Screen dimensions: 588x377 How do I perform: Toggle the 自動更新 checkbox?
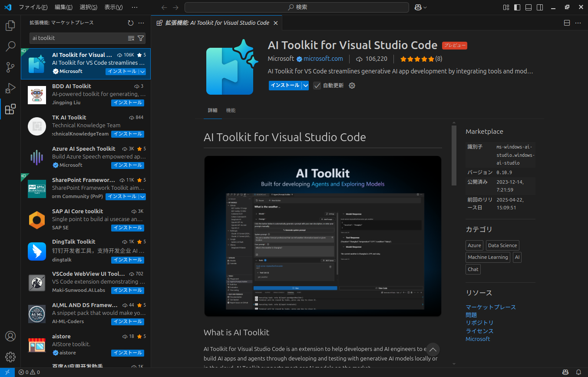click(317, 86)
